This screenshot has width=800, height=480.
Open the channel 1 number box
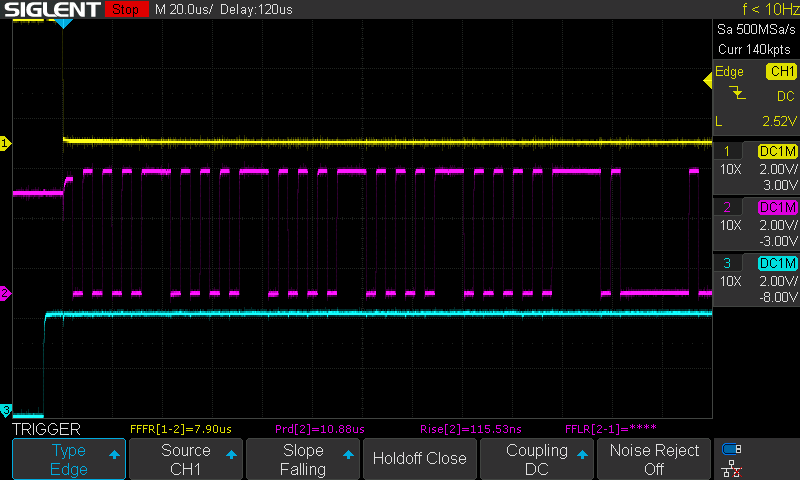tap(727, 151)
